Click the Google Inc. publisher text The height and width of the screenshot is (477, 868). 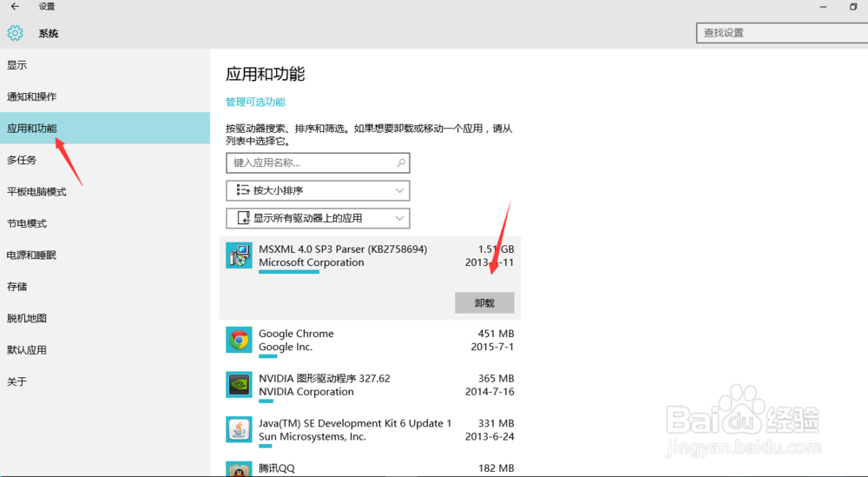tap(286, 347)
